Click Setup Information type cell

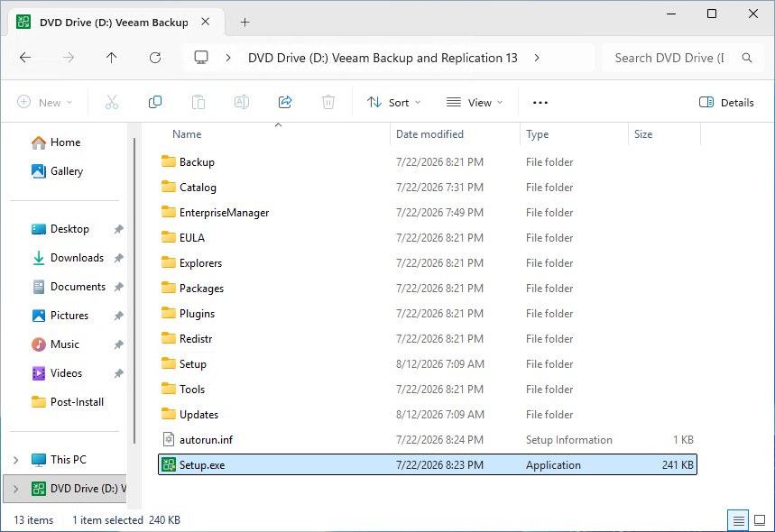[569, 439]
